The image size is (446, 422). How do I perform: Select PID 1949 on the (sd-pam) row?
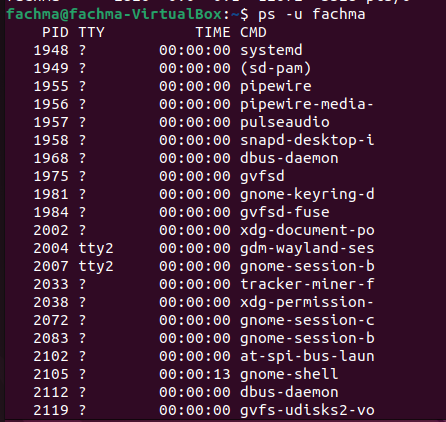[51, 68]
